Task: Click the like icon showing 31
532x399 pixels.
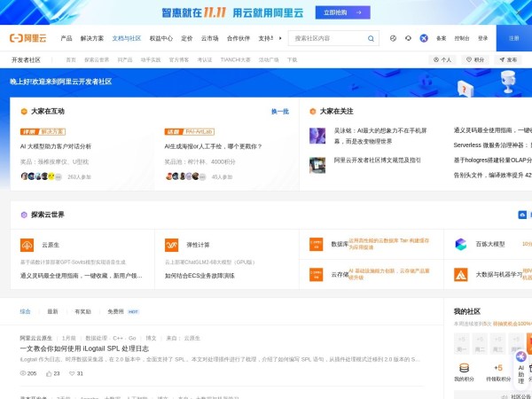Action: pos(71,373)
